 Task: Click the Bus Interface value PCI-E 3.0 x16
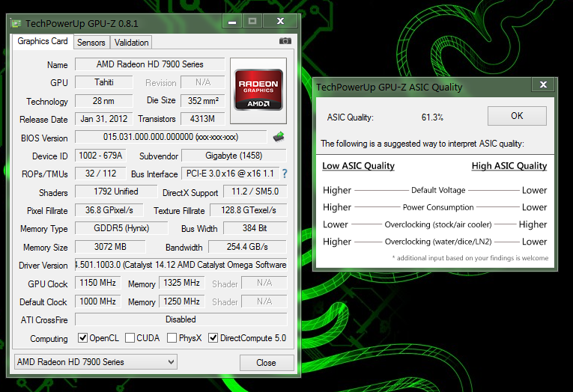[230, 174]
